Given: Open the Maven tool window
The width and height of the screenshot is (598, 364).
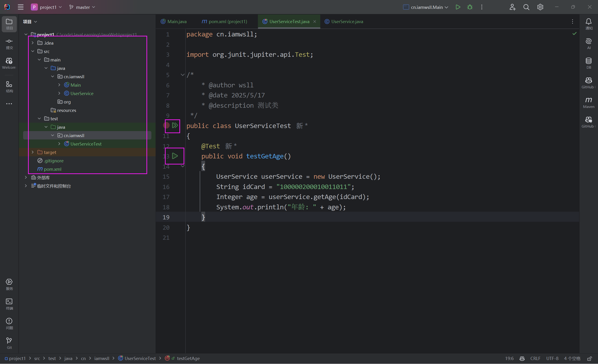Looking at the screenshot, I should [588, 102].
